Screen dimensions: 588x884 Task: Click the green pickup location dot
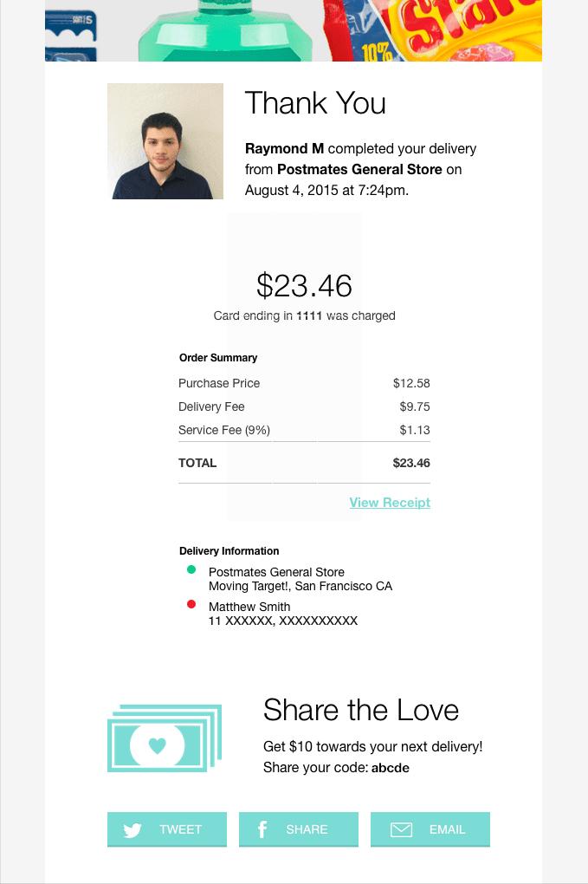[x=191, y=569]
